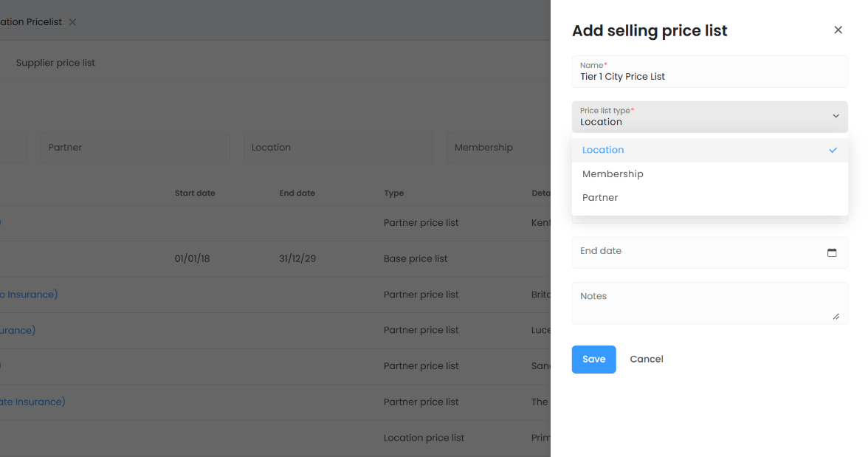Open the End date calendar picker
This screenshot has width=868, height=457.
coord(832,252)
